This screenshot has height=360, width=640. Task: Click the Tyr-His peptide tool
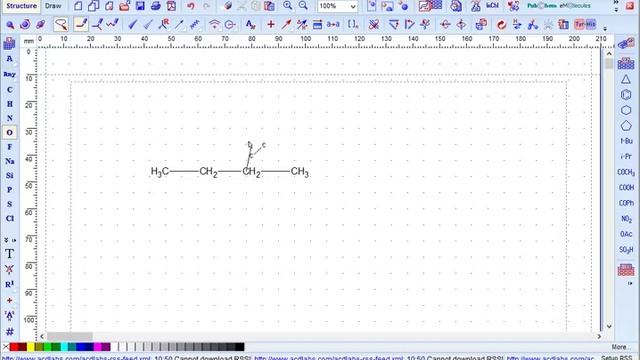pos(585,24)
